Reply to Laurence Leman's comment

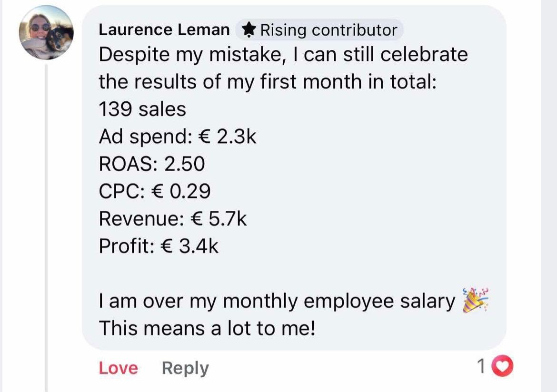tap(185, 368)
